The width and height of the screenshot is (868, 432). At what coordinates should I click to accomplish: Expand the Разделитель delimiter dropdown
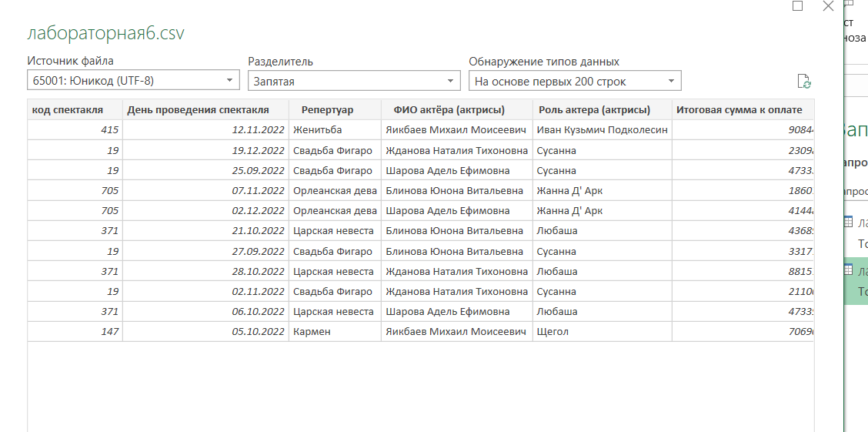coord(354,80)
